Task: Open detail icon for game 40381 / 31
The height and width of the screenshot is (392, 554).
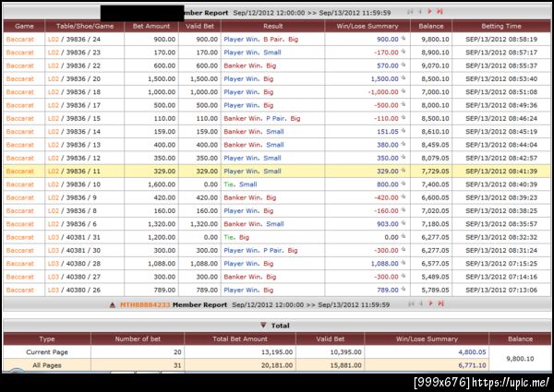Action: point(403,236)
